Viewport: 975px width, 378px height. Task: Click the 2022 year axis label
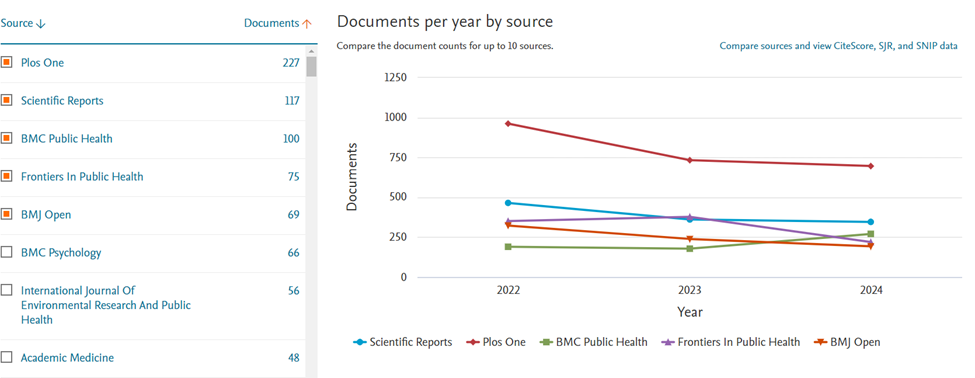pyautogui.click(x=508, y=290)
